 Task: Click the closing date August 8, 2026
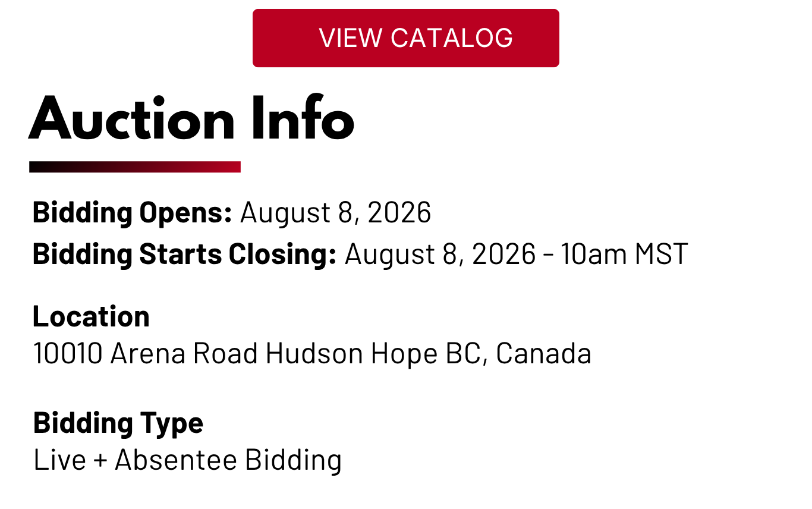click(x=440, y=254)
